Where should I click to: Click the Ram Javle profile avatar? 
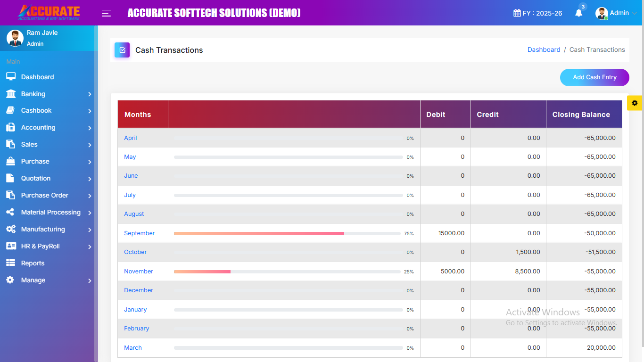tap(15, 38)
